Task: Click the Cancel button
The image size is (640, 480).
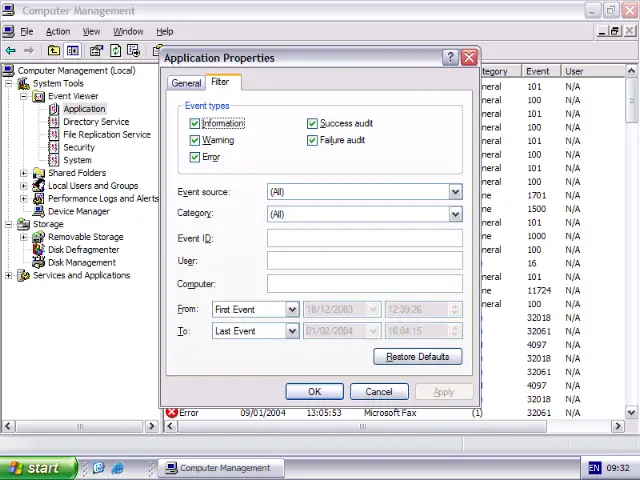Action: [x=379, y=392]
